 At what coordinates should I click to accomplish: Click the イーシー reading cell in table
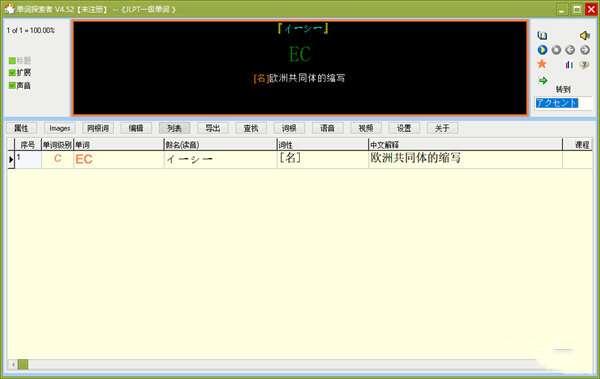(x=220, y=159)
